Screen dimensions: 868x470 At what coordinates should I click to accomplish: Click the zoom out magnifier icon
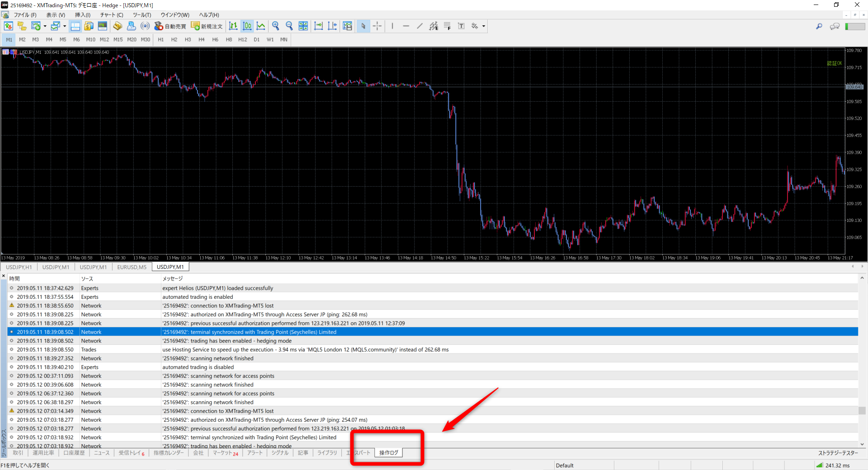coord(289,26)
